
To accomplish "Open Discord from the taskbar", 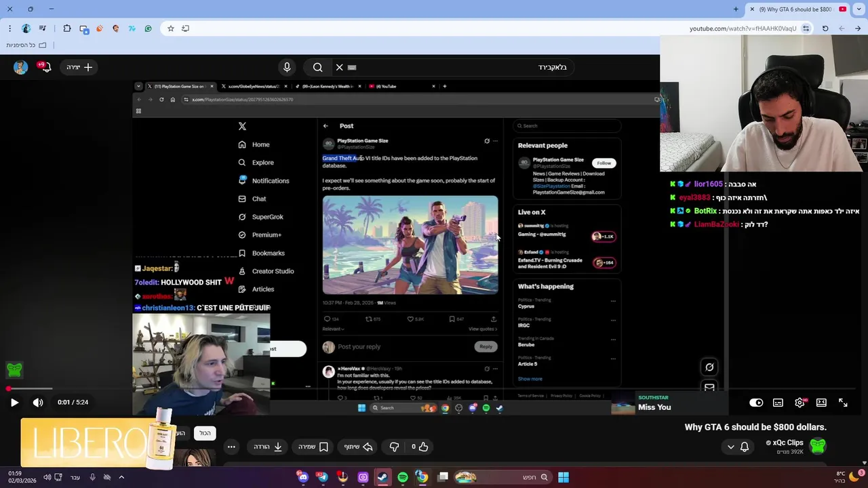I will click(303, 477).
